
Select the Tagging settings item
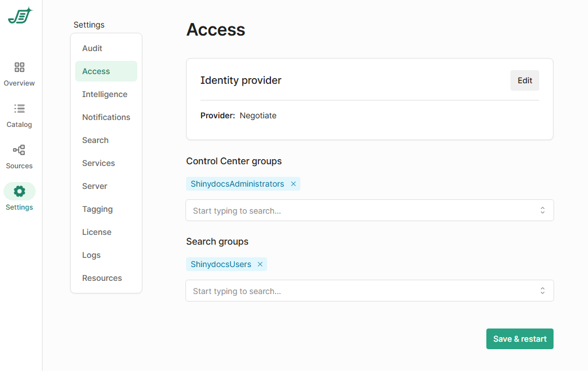click(98, 209)
